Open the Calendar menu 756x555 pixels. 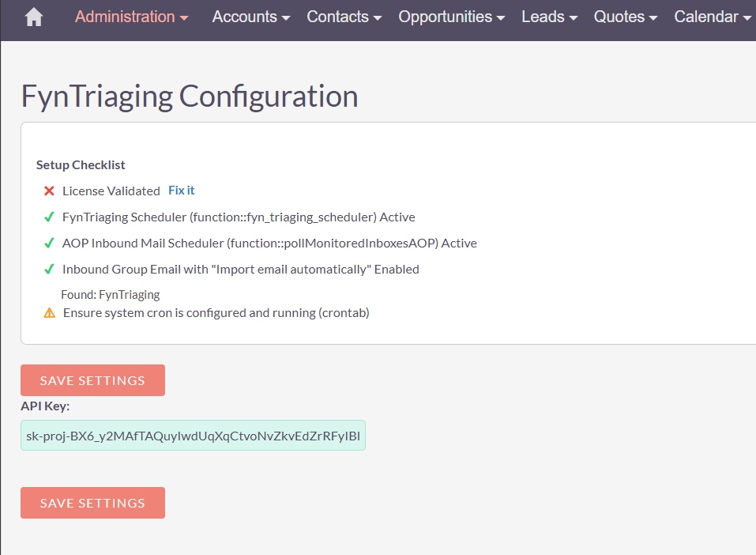[x=712, y=17]
